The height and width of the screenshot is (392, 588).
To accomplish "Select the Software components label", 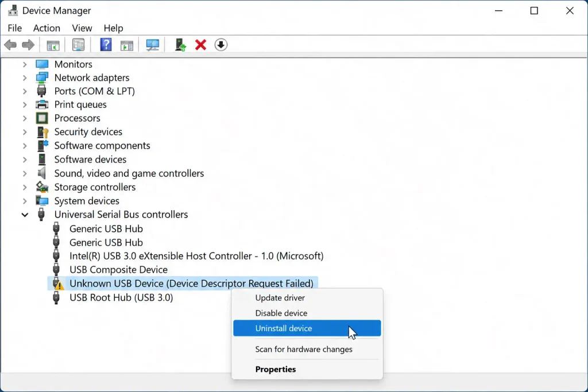I will click(102, 145).
